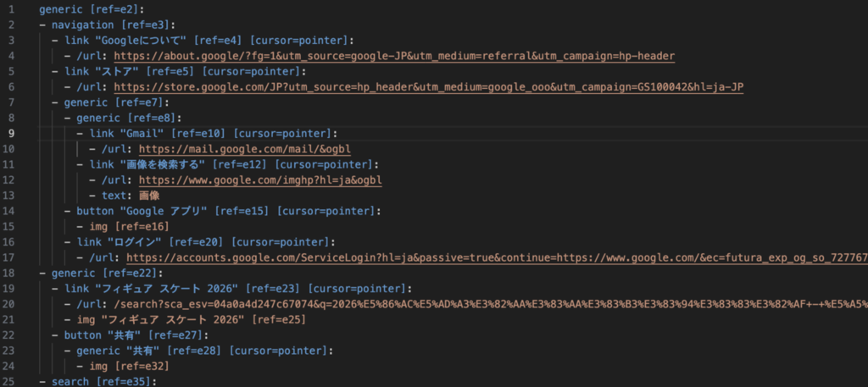Click the link "ストア" line text
This screenshot has height=387, width=868.
186,71
